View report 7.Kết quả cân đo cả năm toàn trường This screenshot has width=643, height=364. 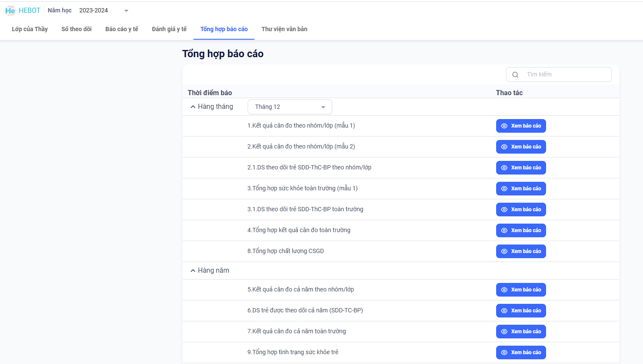(521, 332)
